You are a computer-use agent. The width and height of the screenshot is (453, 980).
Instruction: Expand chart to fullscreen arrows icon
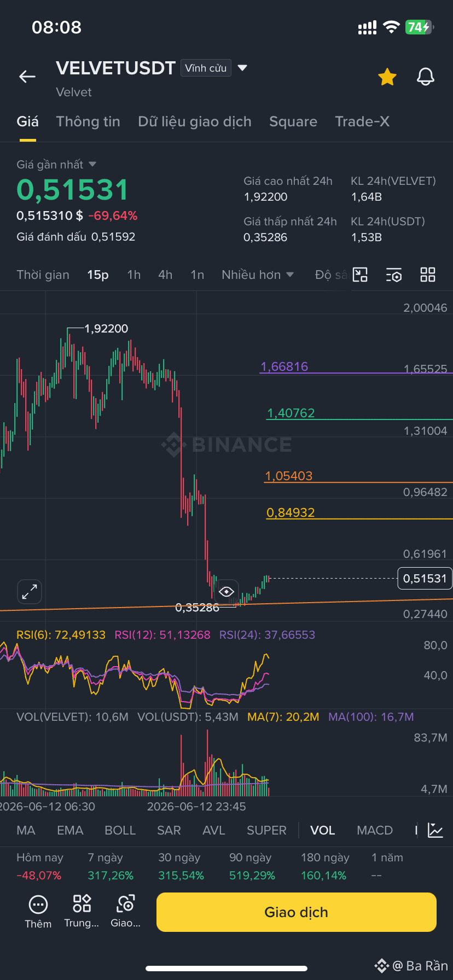30,592
